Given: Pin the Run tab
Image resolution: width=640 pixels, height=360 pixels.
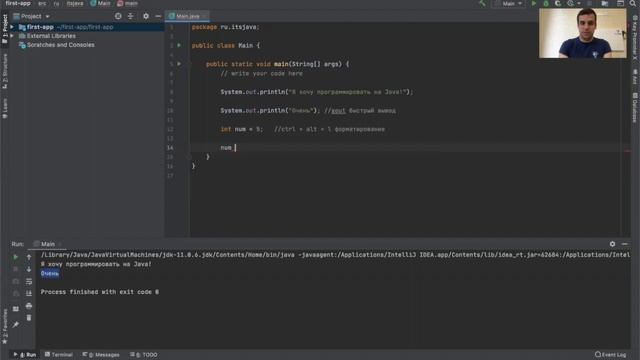Looking at the screenshot, I should 16,325.
